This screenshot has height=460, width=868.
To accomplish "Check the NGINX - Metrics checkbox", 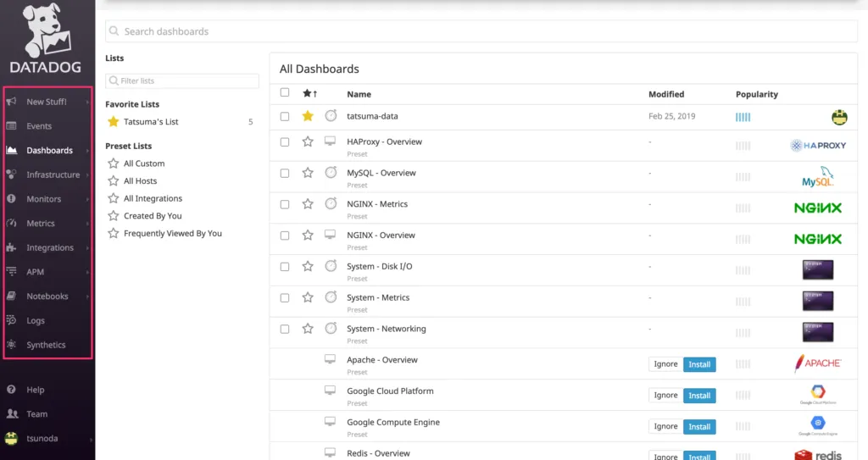I will pyautogui.click(x=285, y=204).
